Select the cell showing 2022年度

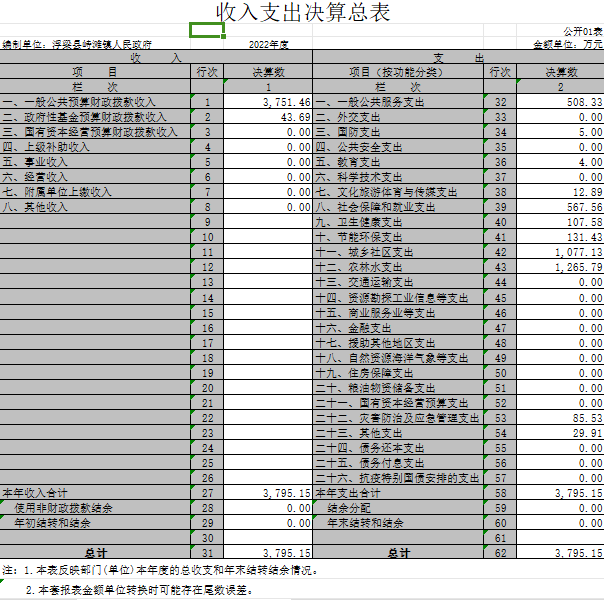click(x=268, y=44)
